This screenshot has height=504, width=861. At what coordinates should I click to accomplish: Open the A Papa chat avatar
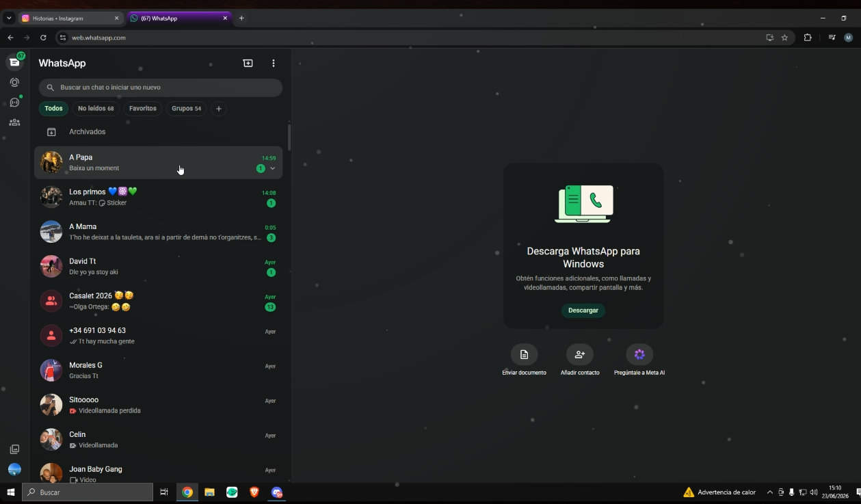pyautogui.click(x=51, y=163)
